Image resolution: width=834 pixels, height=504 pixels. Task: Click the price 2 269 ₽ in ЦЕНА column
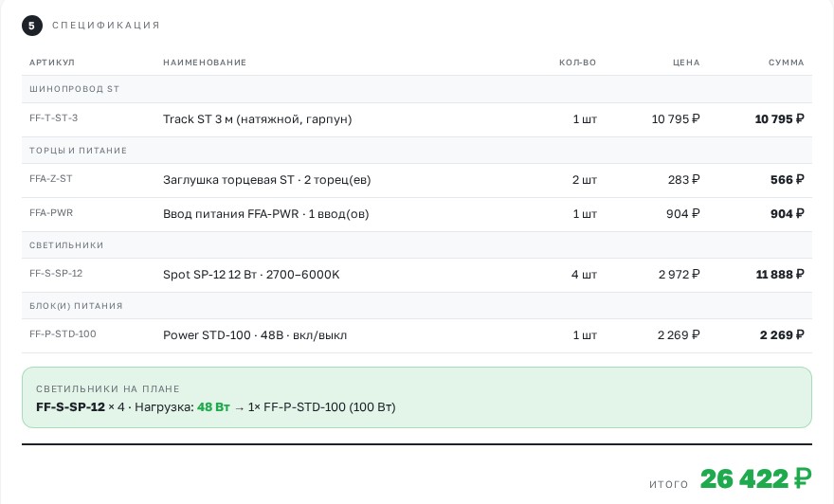coord(679,335)
